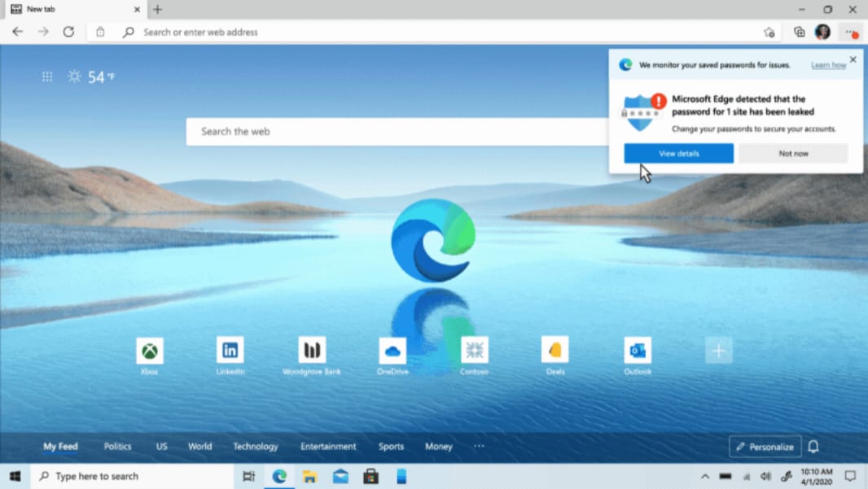Switch to the Politics tab
The image size is (868, 489).
point(118,447)
